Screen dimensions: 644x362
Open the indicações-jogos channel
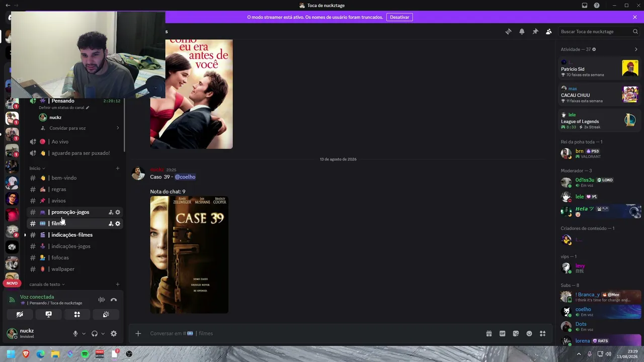75,246
